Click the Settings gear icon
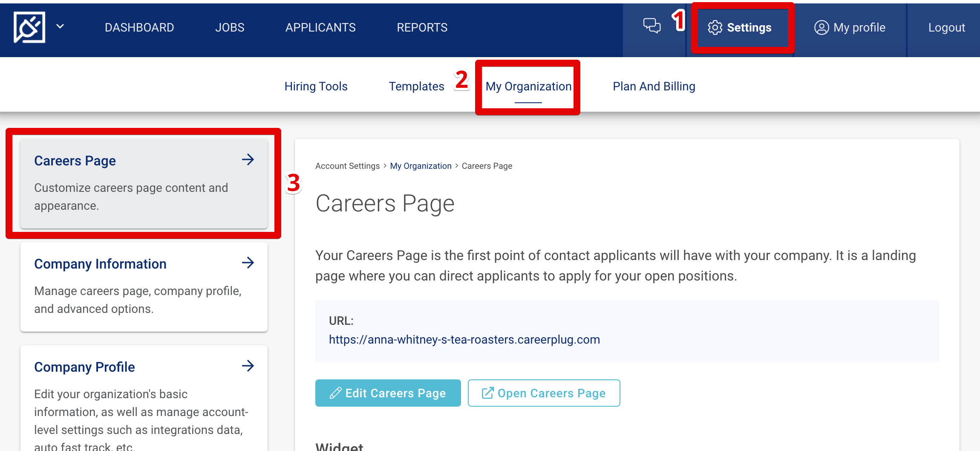The height and width of the screenshot is (451, 980). [x=715, y=27]
